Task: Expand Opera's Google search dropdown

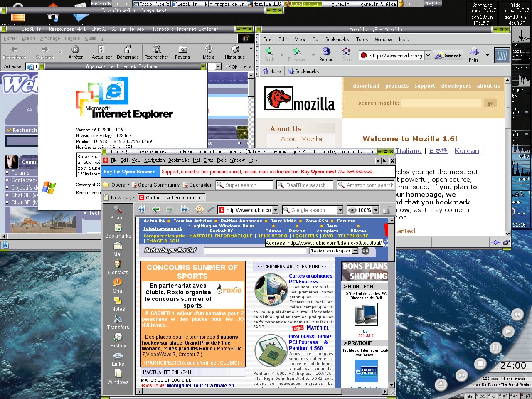Action: pos(340,210)
